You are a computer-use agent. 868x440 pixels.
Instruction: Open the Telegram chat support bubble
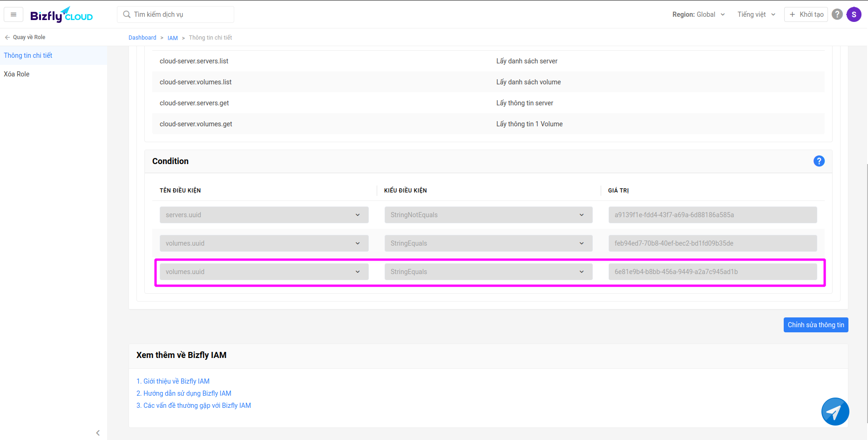pos(834,412)
